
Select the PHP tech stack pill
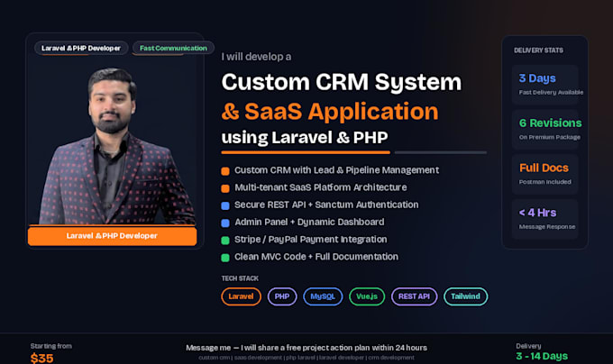[x=282, y=296]
